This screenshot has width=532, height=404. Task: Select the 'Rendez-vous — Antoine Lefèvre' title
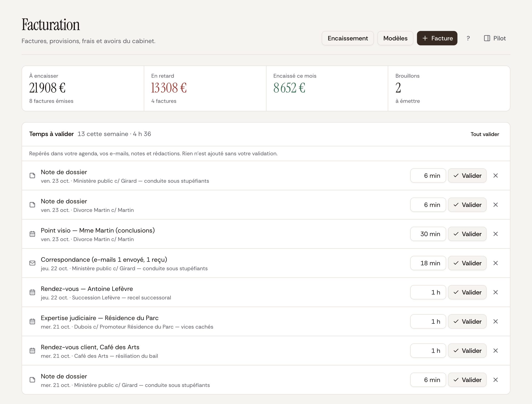87,289
